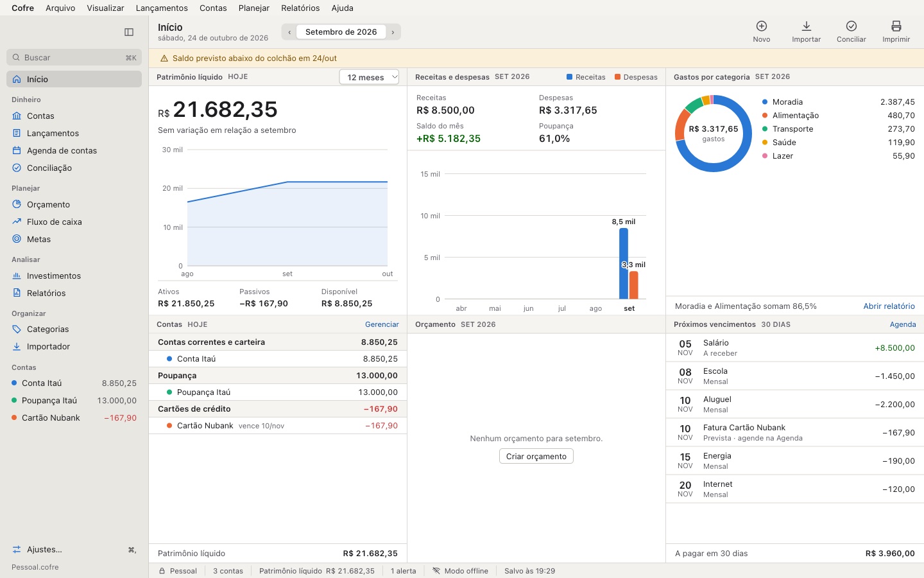Click the Novo plus icon in toolbar
The height and width of the screenshot is (578, 924).
pos(761,26)
